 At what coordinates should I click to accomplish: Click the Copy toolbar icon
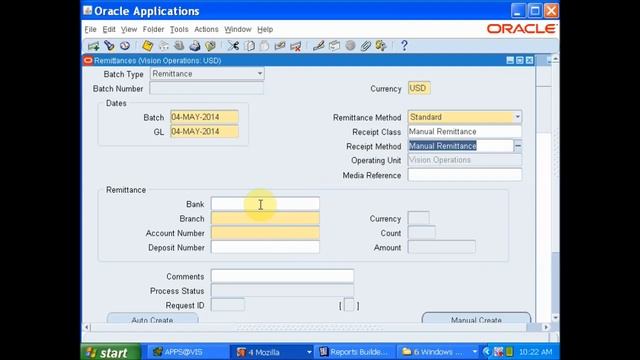[x=249, y=46]
